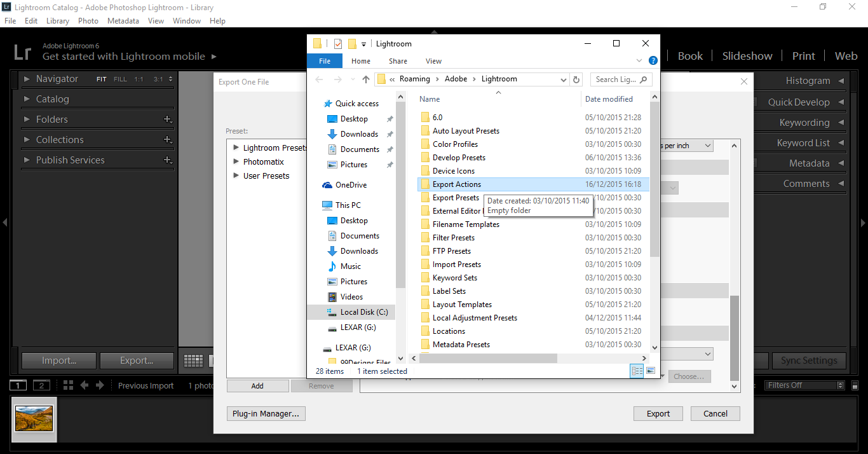Open Lightroom's Library menu

pos(58,21)
